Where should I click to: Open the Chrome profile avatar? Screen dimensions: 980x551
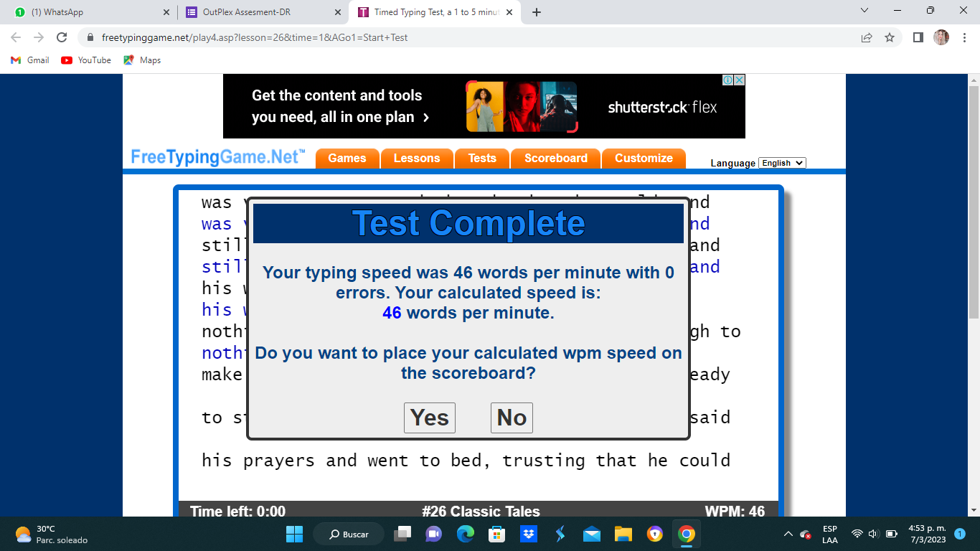[x=941, y=37]
